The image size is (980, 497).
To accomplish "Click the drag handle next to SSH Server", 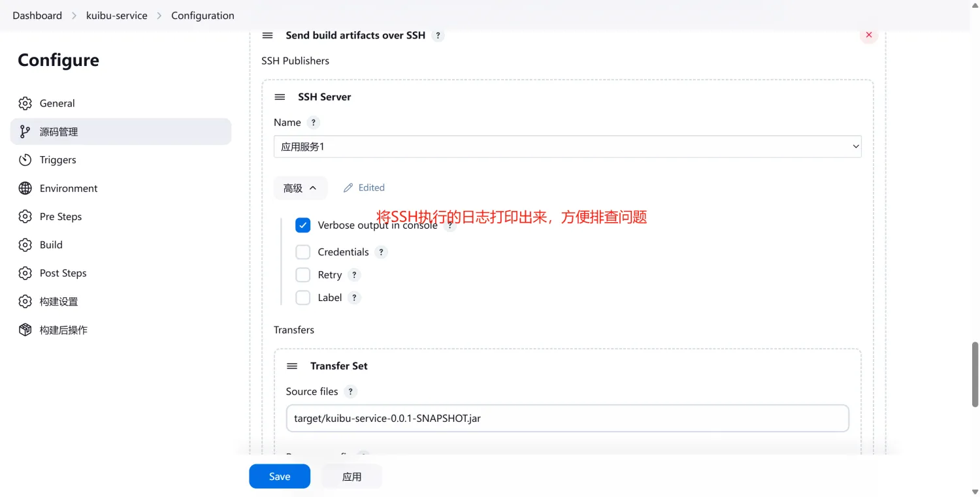I will tap(280, 97).
